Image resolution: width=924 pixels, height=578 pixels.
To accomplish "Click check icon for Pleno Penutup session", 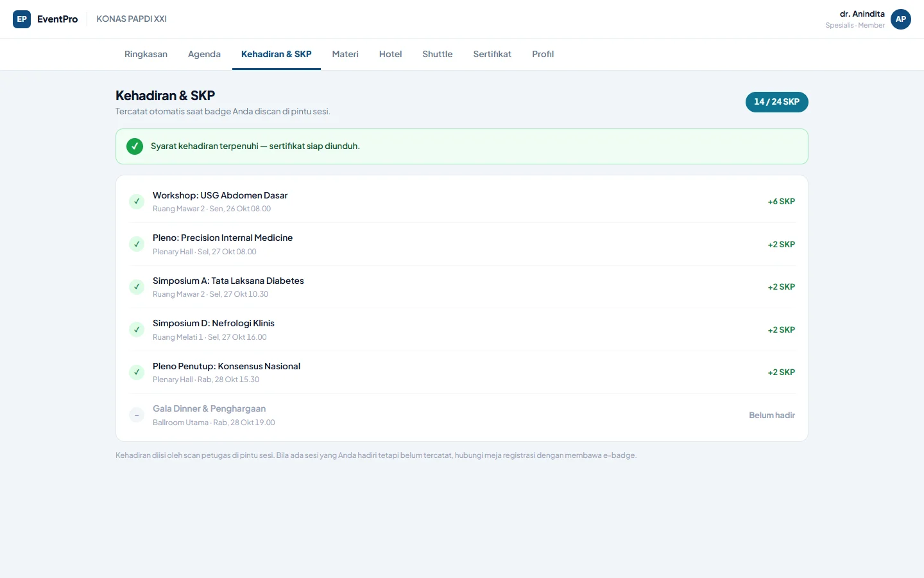I will pyautogui.click(x=137, y=372).
